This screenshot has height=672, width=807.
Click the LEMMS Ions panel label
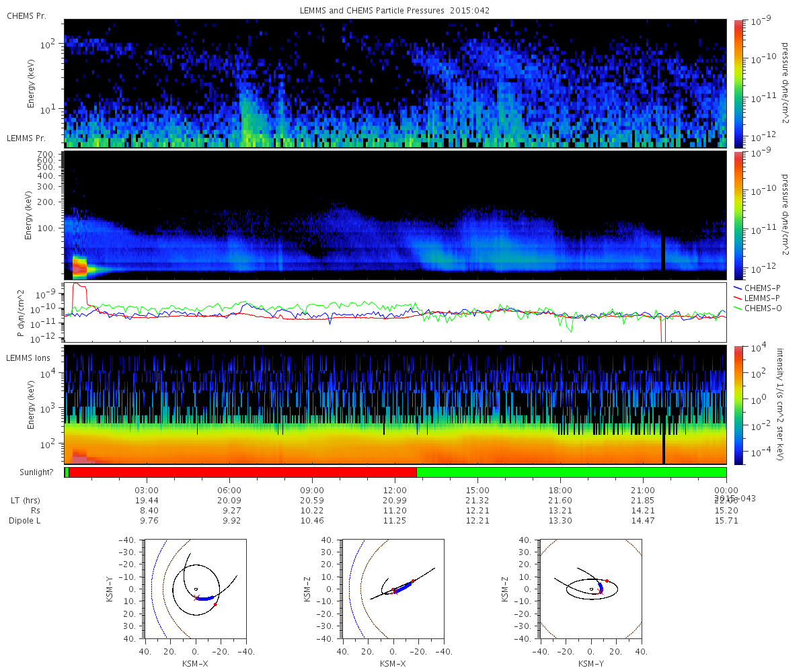tap(27, 358)
